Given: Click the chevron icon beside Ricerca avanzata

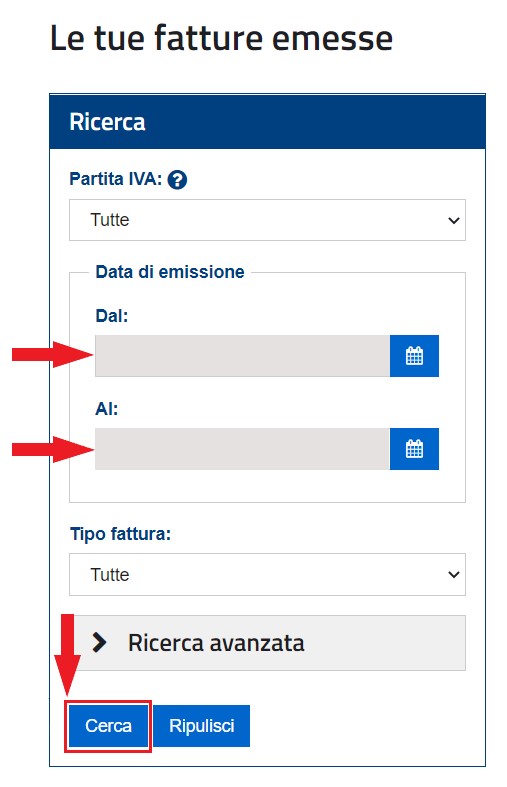Looking at the screenshot, I should (x=99, y=642).
